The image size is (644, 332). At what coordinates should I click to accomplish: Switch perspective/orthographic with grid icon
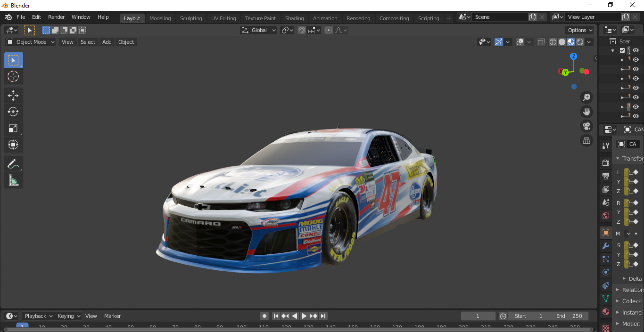[x=586, y=140]
